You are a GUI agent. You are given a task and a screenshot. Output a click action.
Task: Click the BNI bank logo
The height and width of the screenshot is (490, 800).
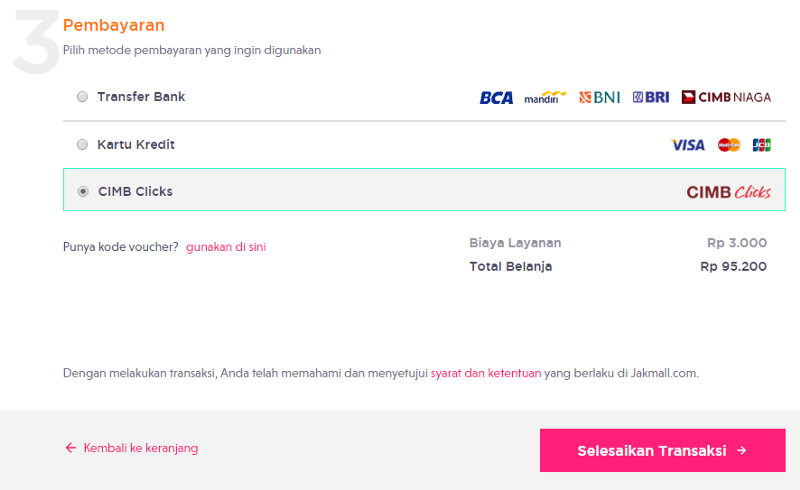(599, 97)
